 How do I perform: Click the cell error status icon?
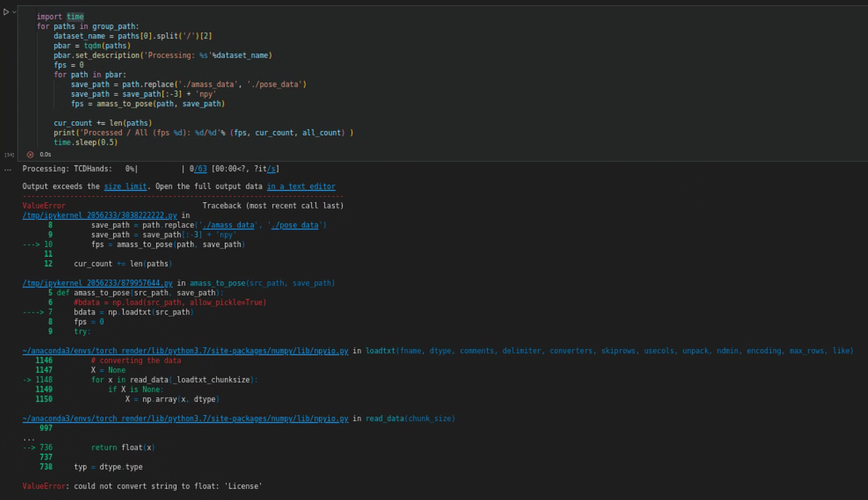[x=29, y=154]
